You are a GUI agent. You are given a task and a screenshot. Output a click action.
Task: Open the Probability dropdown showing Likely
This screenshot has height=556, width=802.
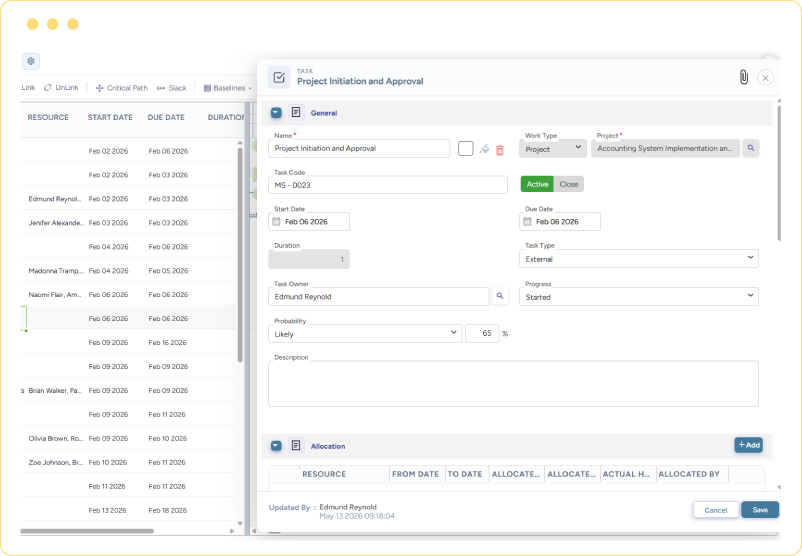pos(365,333)
